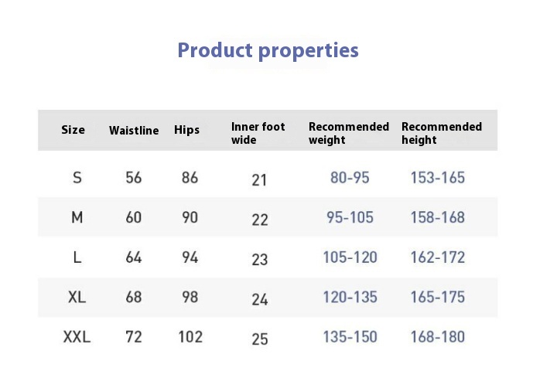Select the 162-172 height range

click(438, 257)
